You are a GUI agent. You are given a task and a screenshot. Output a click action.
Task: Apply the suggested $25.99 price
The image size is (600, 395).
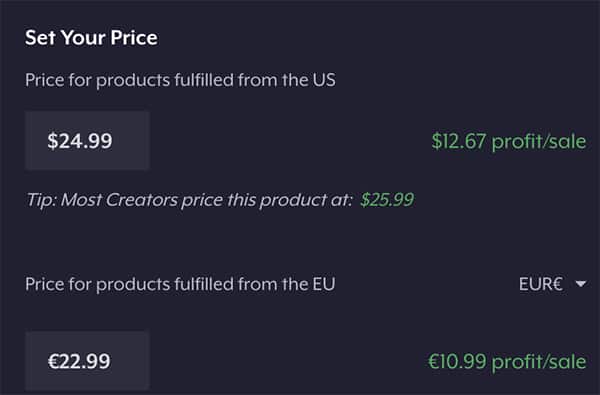(387, 200)
